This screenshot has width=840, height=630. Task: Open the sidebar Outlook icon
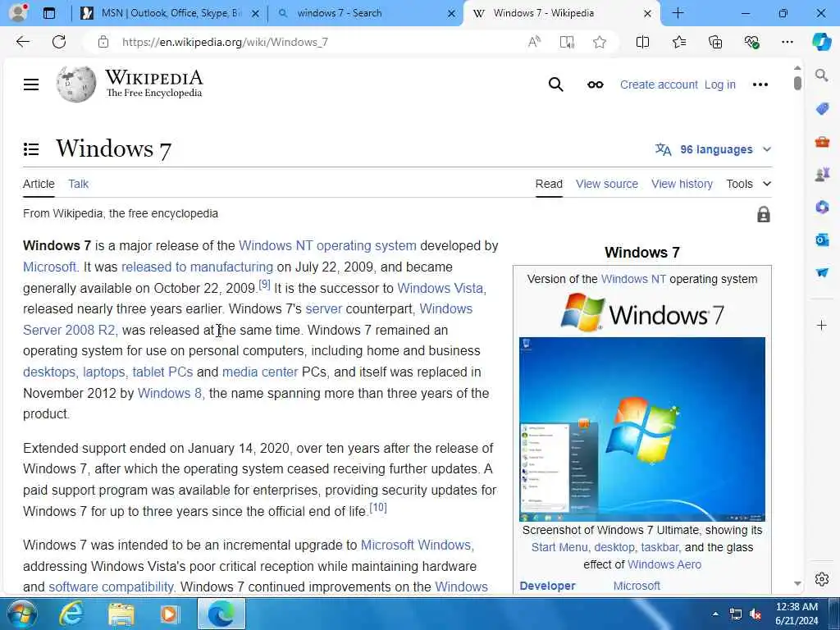click(822, 240)
